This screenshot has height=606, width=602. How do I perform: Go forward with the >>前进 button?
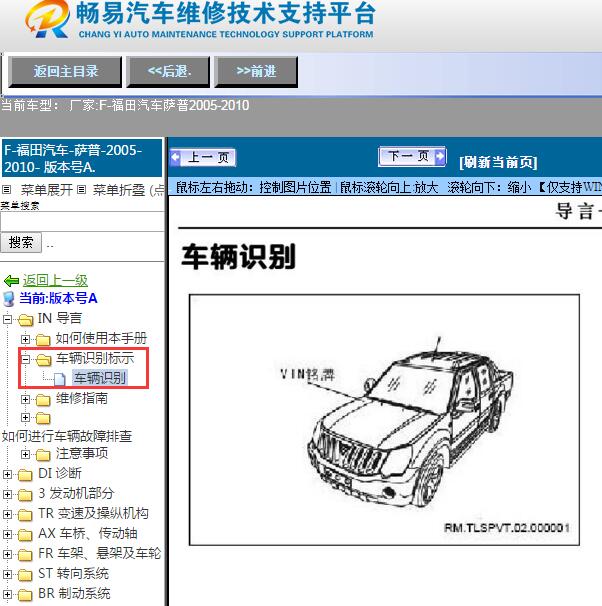(x=256, y=71)
